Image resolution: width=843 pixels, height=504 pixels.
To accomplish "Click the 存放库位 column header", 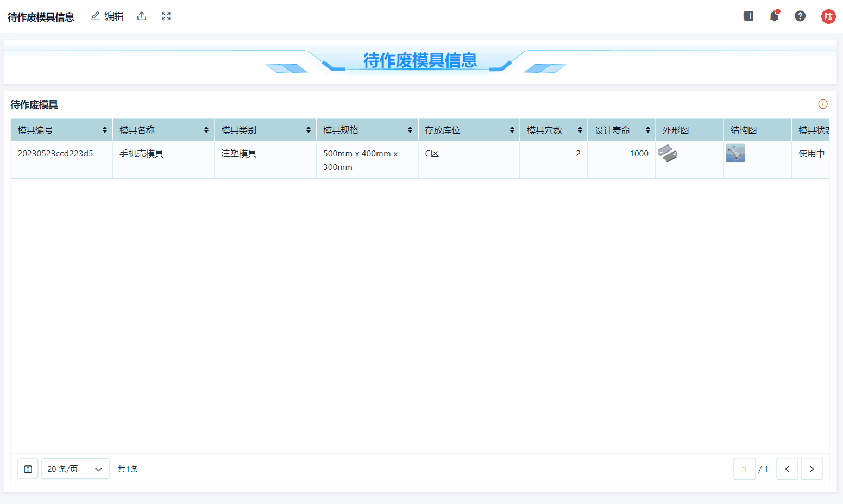I will [443, 130].
